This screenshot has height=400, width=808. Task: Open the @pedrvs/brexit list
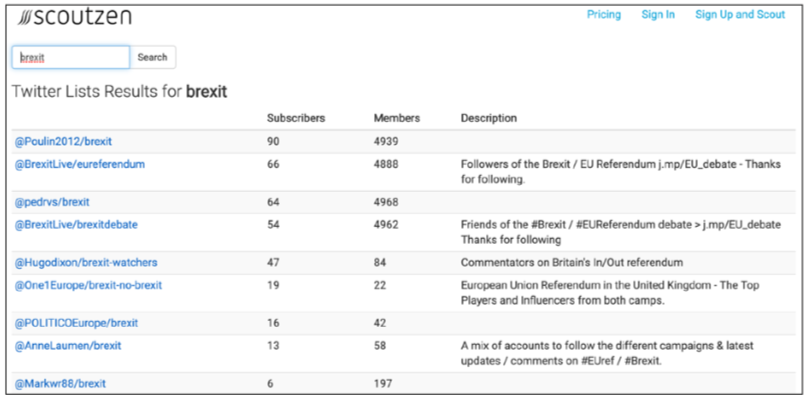[52, 202]
